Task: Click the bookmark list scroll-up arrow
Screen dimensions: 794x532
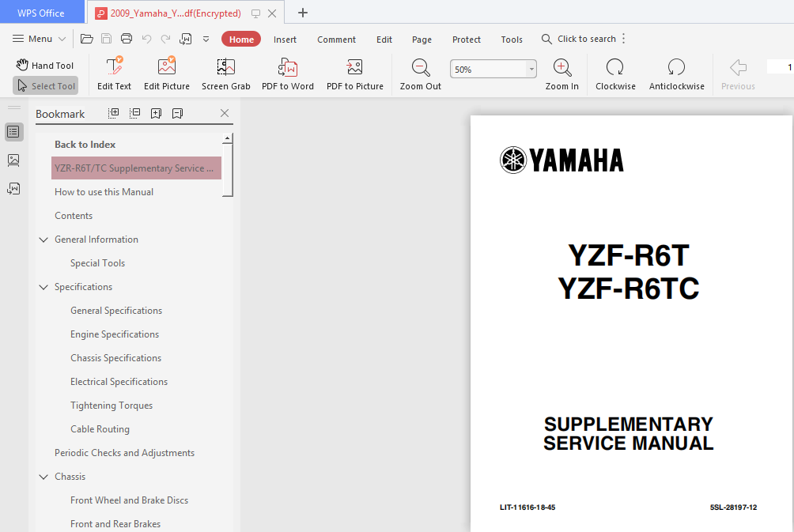Action: point(228,138)
